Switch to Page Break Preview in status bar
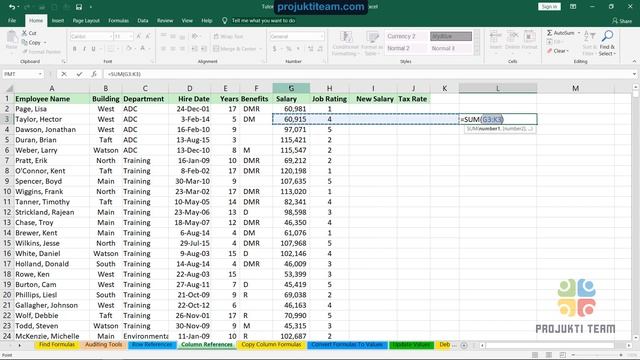 [x=562, y=355]
